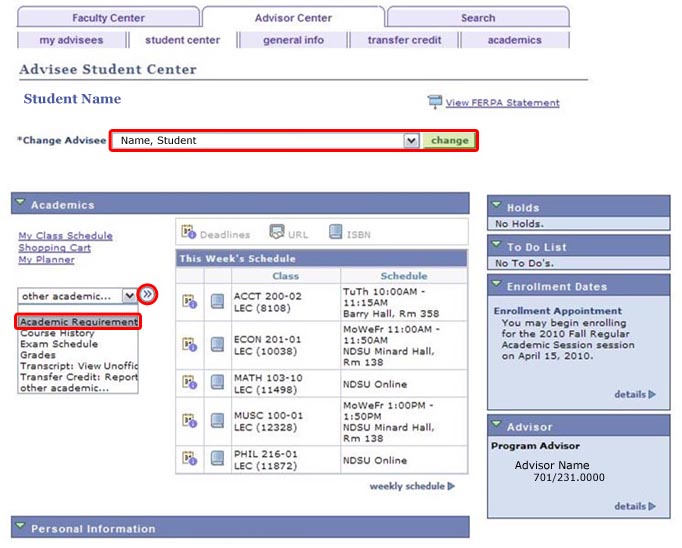
Task: Click arrow icon beside Enrollment Dates details
Action: pyautogui.click(x=652, y=394)
